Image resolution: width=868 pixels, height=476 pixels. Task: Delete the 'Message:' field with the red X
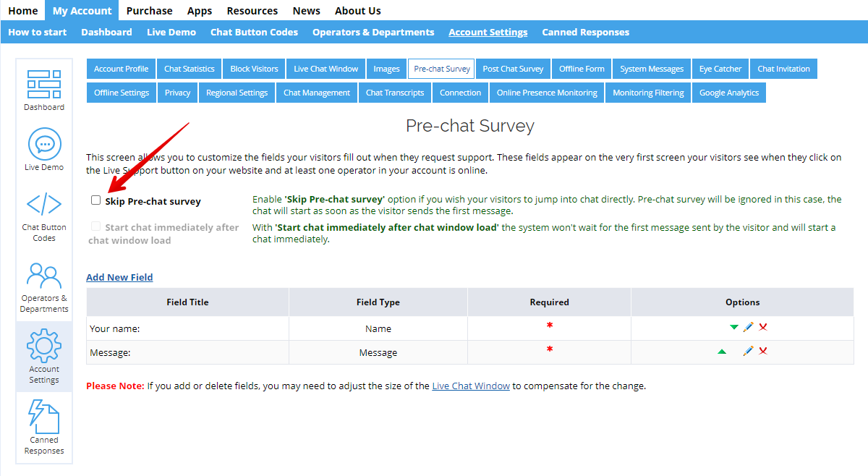[x=763, y=351]
